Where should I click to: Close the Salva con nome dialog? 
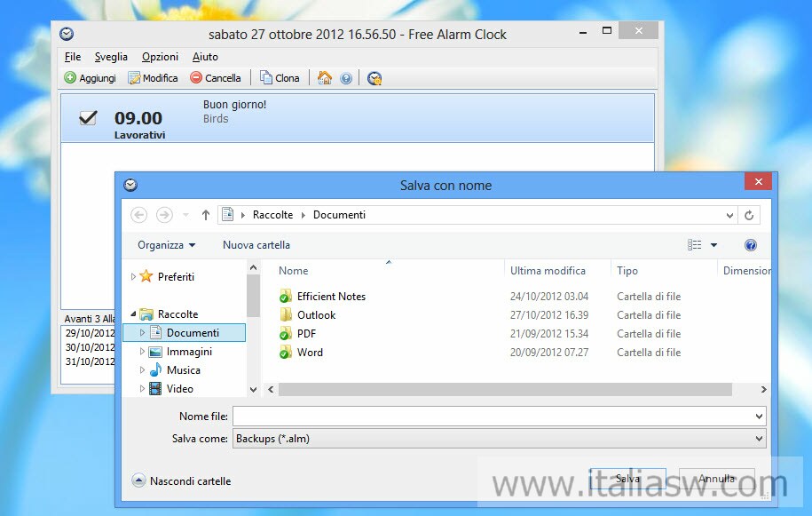pos(758,181)
